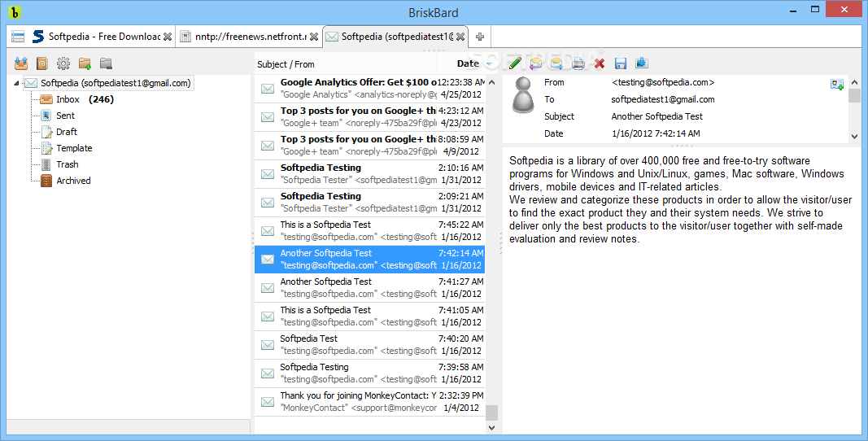868x441 pixels.
Task: Click date value 1/16/2012 7:42:14 AM
Action: coord(656,133)
